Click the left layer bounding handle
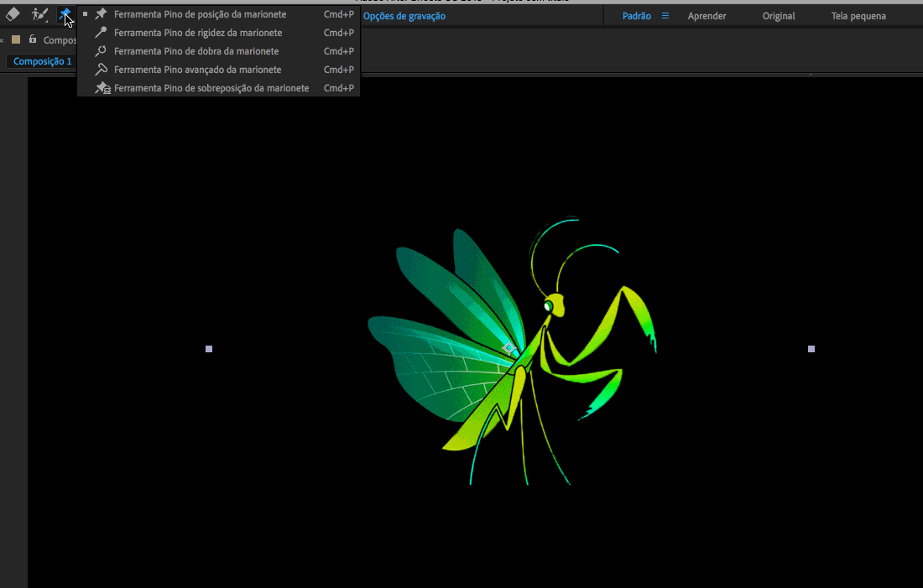Image resolution: width=923 pixels, height=588 pixels. click(209, 349)
